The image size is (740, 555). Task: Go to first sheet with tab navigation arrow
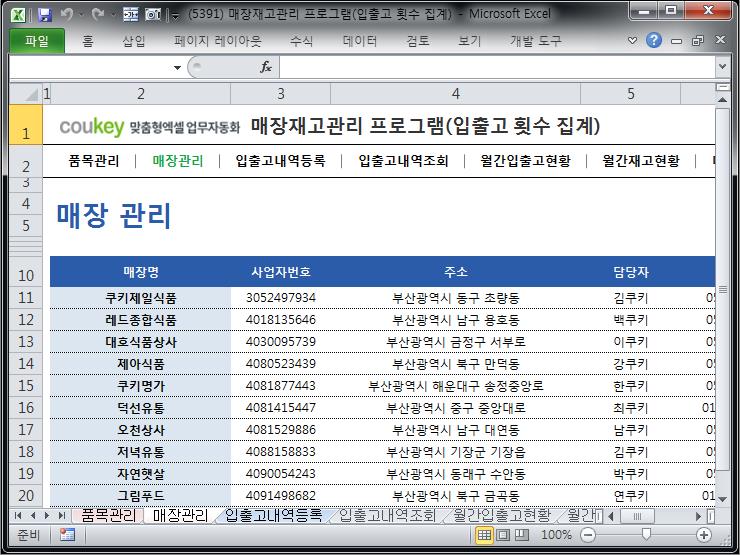tap(18, 515)
